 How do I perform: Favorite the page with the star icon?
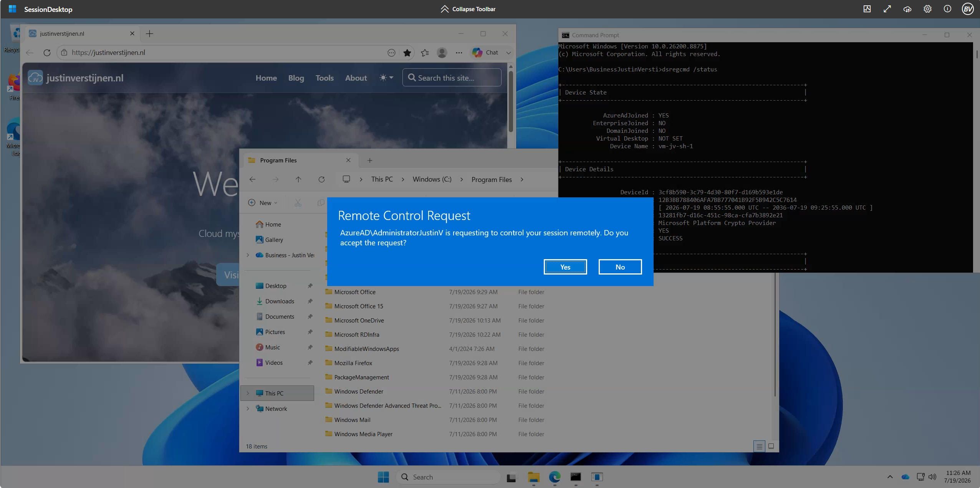pyautogui.click(x=407, y=53)
